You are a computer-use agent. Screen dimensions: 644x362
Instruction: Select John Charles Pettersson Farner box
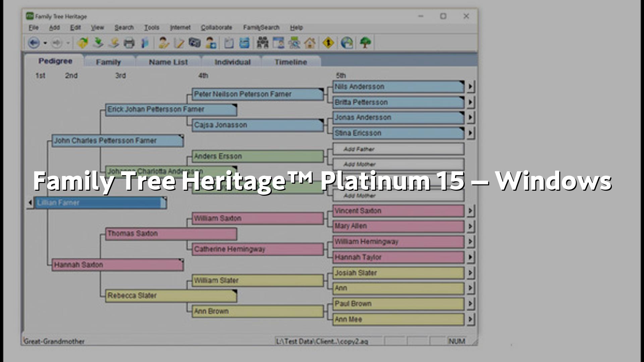coord(117,141)
